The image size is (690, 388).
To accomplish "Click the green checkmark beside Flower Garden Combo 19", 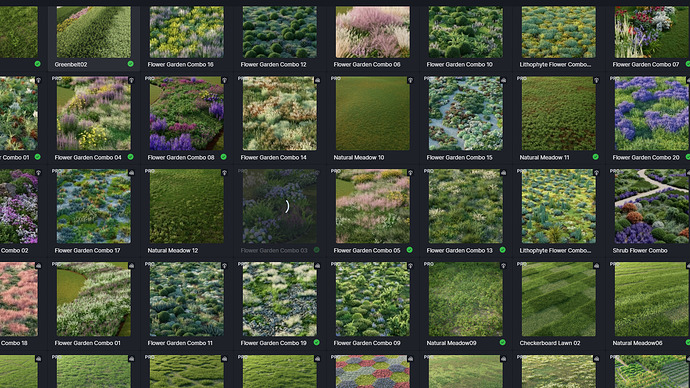I will tap(316, 342).
